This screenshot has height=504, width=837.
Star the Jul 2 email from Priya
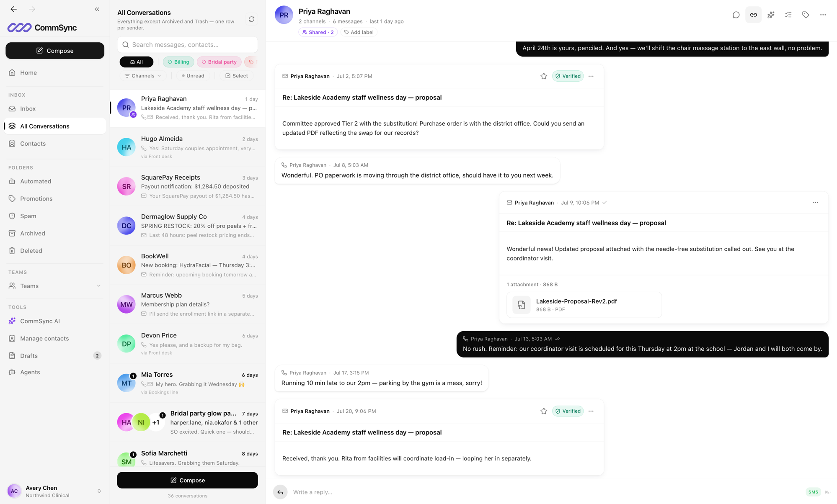coord(544,76)
